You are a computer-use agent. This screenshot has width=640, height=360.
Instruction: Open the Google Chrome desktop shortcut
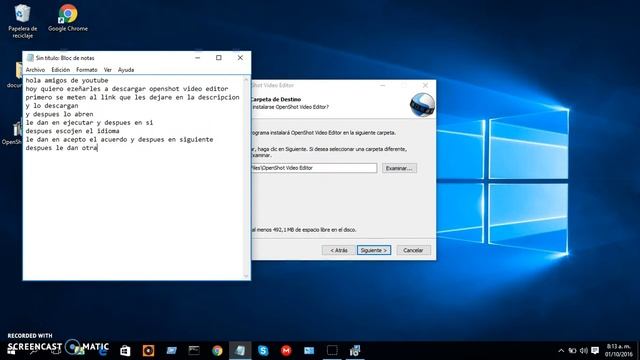68,18
